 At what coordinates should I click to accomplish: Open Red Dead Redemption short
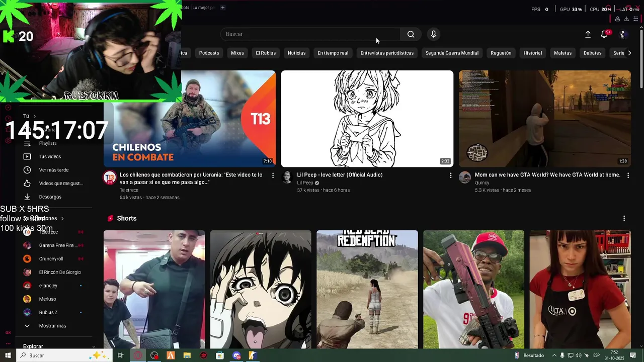[367, 289]
